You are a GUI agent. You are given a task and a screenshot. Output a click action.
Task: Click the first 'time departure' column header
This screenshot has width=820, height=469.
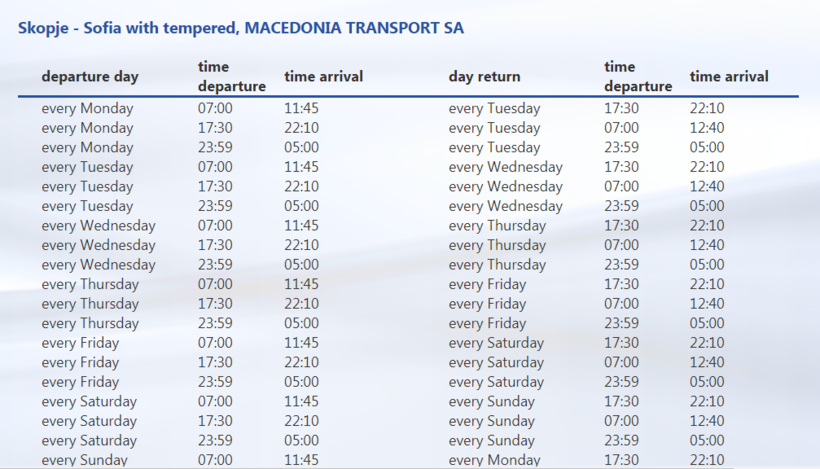point(231,77)
